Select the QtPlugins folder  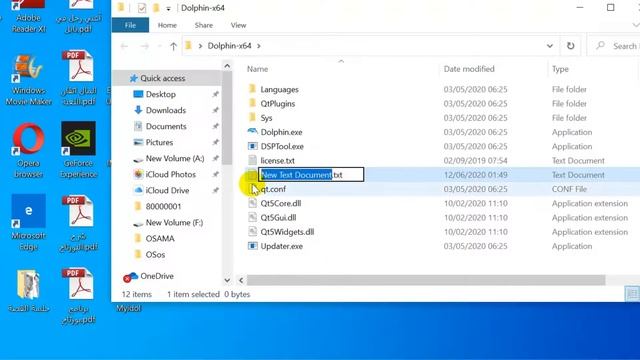[278, 104]
